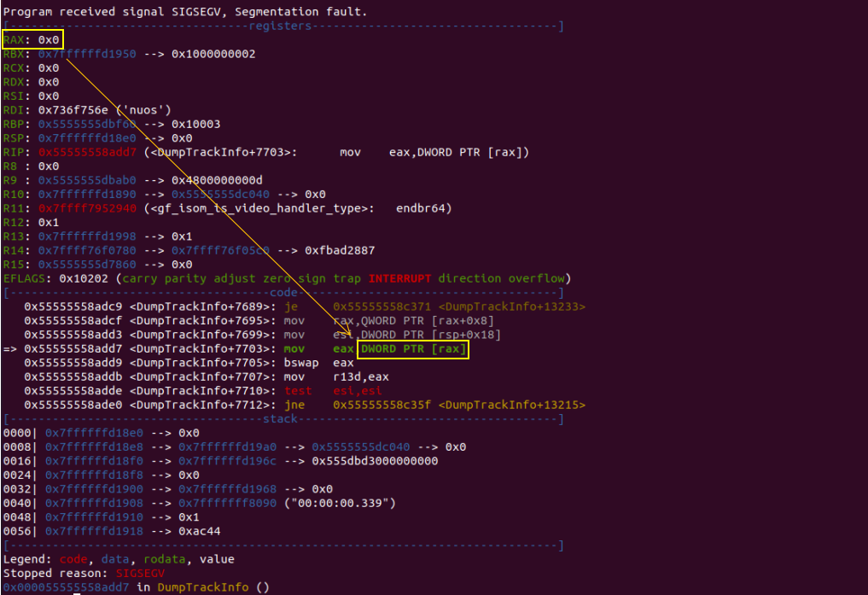Click the stack value 0xac44

[199, 531]
